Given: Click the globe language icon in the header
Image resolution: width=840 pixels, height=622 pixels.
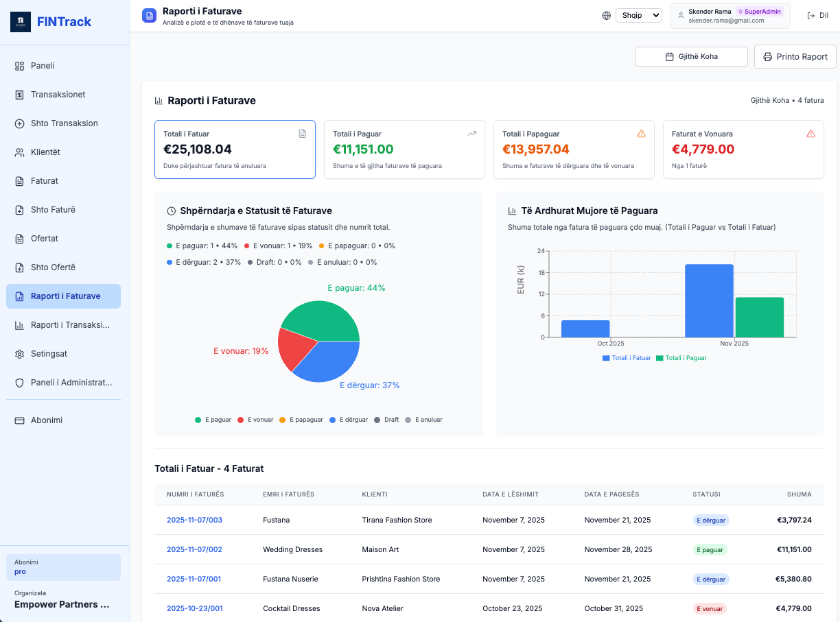Looking at the screenshot, I should click(x=606, y=14).
